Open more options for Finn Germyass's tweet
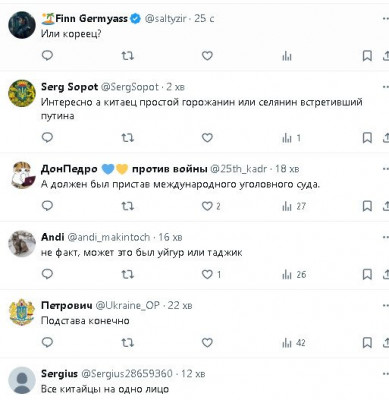Image resolution: width=389 pixels, height=400 pixels. (x=385, y=18)
